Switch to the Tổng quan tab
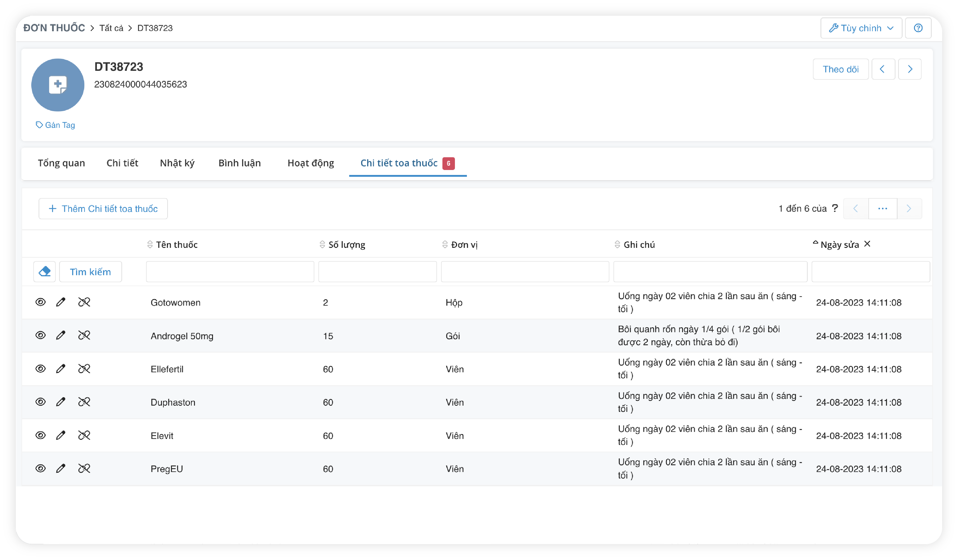Image resolution: width=958 pixels, height=560 pixels. [x=61, y=163]
